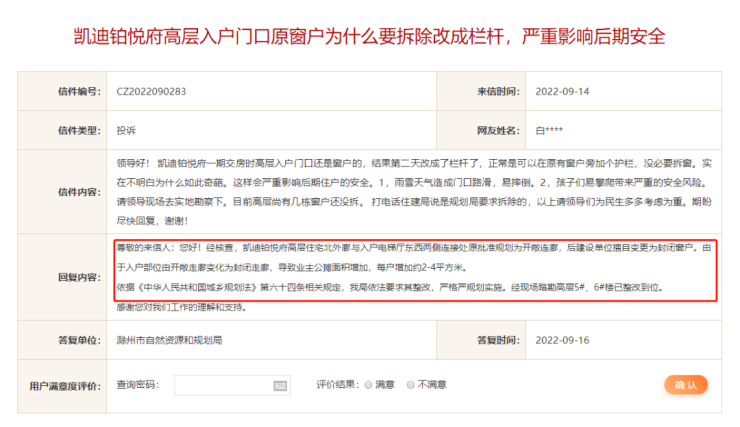Viewport: 740px width, 427px height.
Task: Click the reply unit 滁州市自然资源和规划局
Action: tap(169, 340)
